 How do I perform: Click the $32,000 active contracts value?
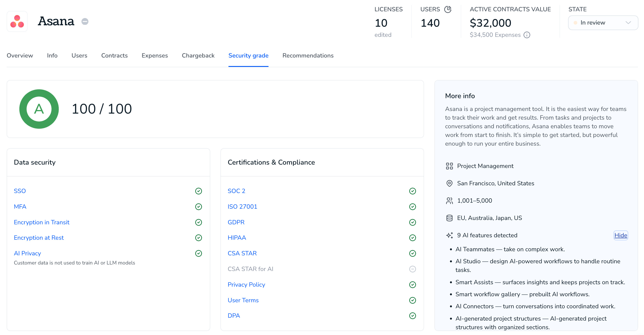coord(490,23)
